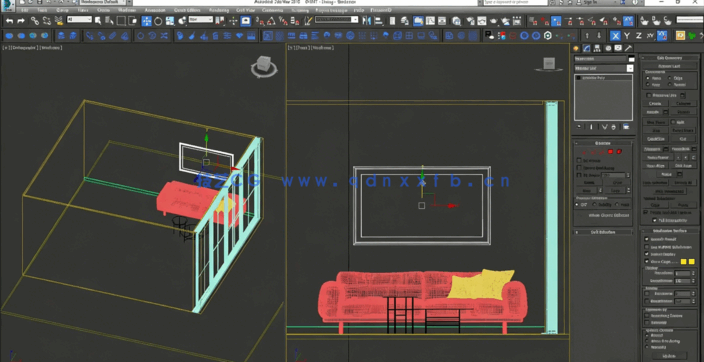Collapse the Selection rollout header
The width and height of the screenshot is (704, 362).
click(x=603, y=143)
